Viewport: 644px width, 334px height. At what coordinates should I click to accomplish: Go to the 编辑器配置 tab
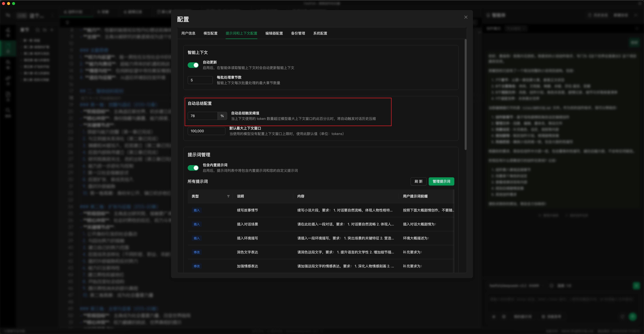[x=274, y=33]
